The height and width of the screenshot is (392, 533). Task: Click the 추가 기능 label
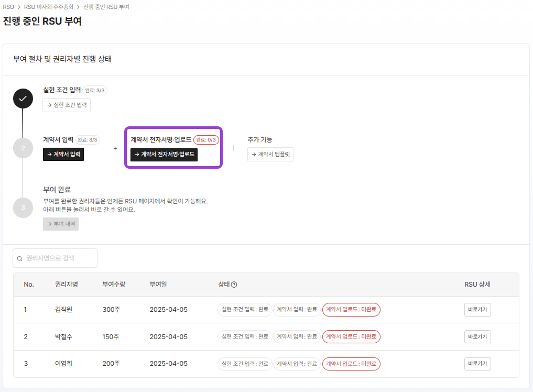click(x=260, y=140)
